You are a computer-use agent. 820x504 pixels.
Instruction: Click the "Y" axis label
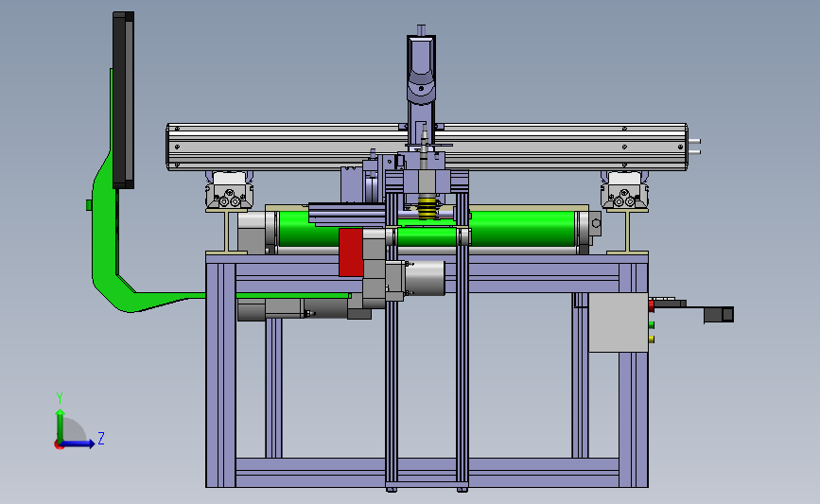pyautogui.click(x=60, y=398)
